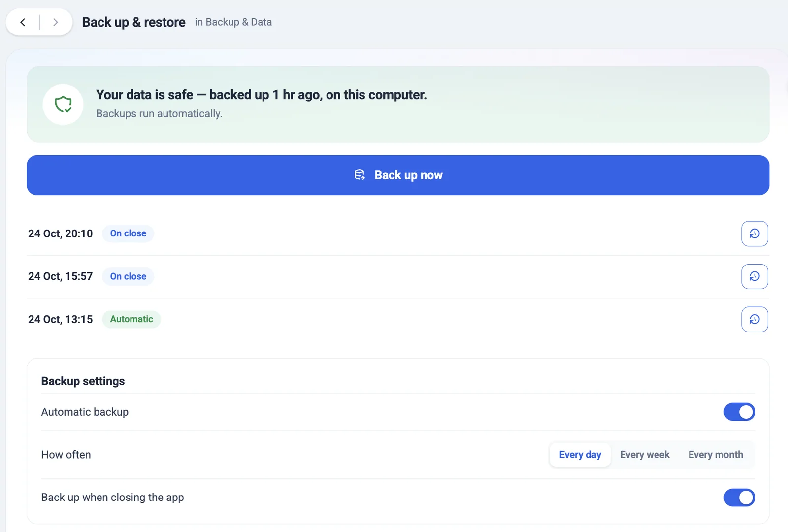Click the Automatic backup label
Image resolution: width=788 pixels, height=532 pixels.
pos(85,412)
